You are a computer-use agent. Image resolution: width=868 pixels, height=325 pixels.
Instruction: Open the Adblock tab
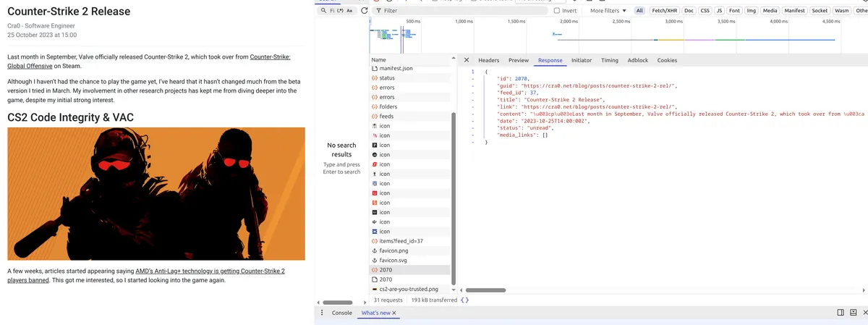click(x=638, y=61)
